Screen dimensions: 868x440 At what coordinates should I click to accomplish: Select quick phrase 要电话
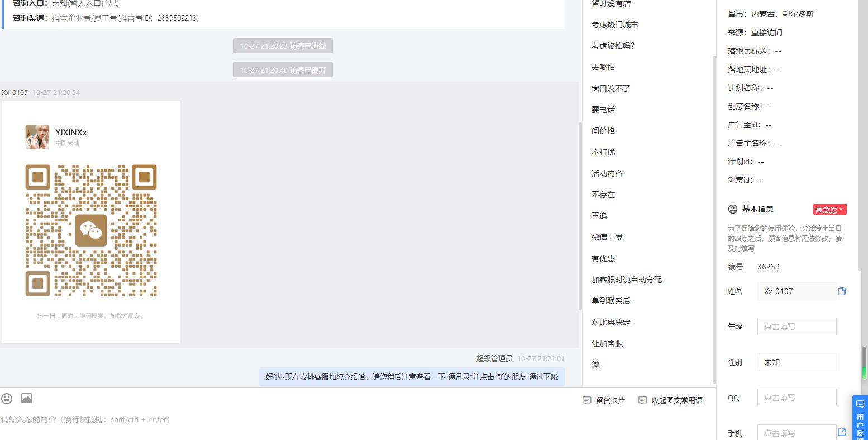603,110
